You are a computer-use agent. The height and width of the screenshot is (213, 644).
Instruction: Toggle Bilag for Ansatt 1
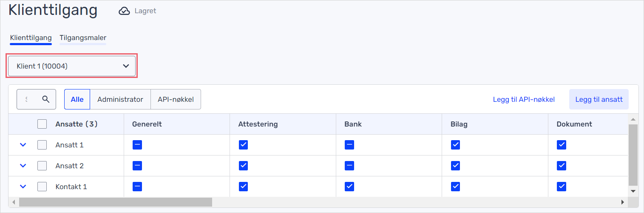pyautogui.click(x=455, y=145)
